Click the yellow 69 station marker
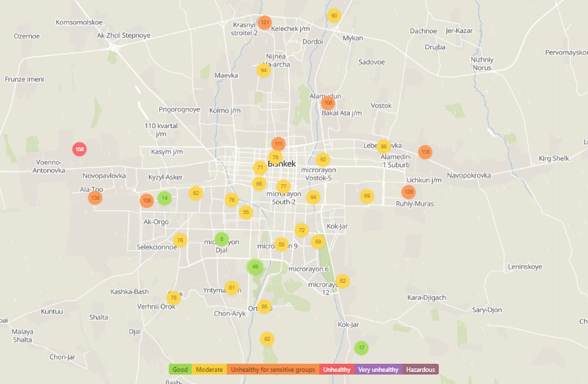Viewport: 588px width, 384px height. pos(367,196)
